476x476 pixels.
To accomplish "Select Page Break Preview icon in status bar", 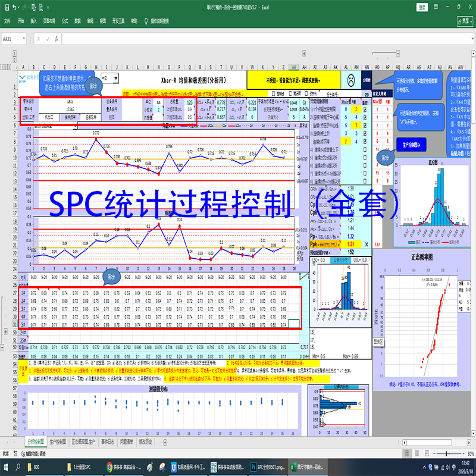I will click(427, 453).
